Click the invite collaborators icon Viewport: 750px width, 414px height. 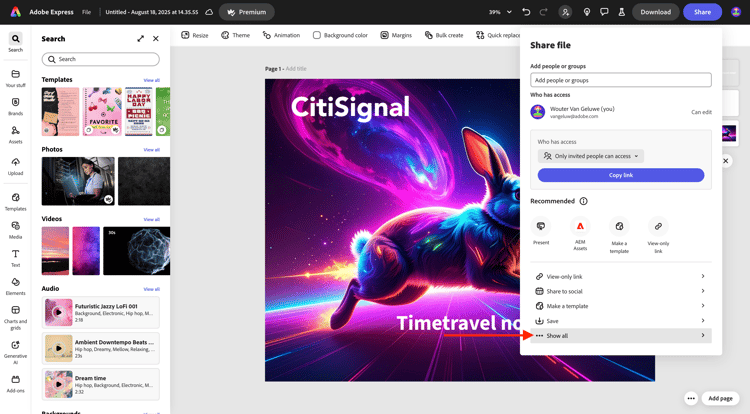click(x=565, y=12)
